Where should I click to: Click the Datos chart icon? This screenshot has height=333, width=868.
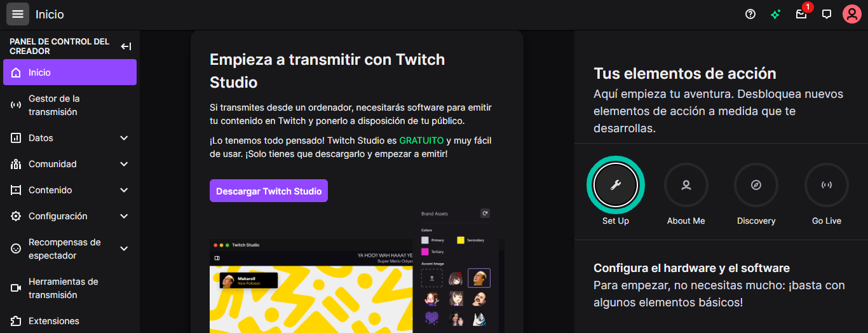tap(16, 138)
